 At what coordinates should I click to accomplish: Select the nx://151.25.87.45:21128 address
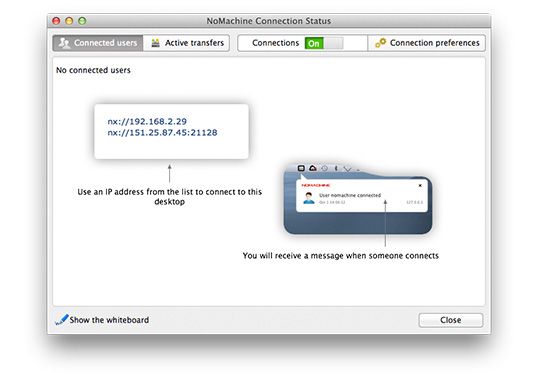pyautogui.click(x=162, y=133)
